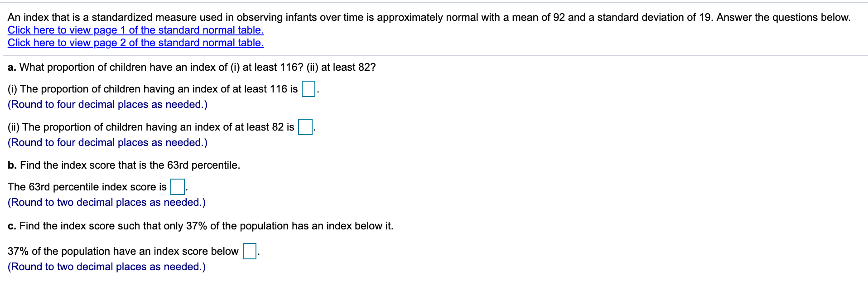Click the sentence "The 63rd percentile index score is"

click(x=87, y=187)
